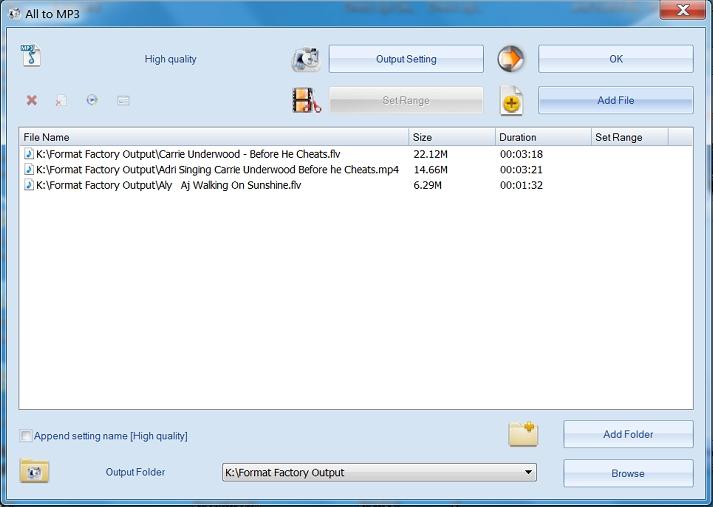Click the clear list icon

(x=61, y=100)
